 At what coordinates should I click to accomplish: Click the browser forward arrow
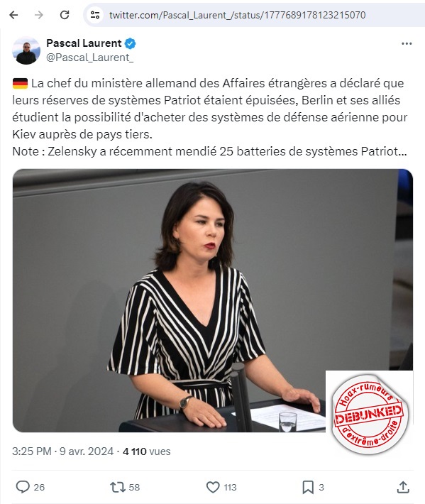click(x=39, y=15)
